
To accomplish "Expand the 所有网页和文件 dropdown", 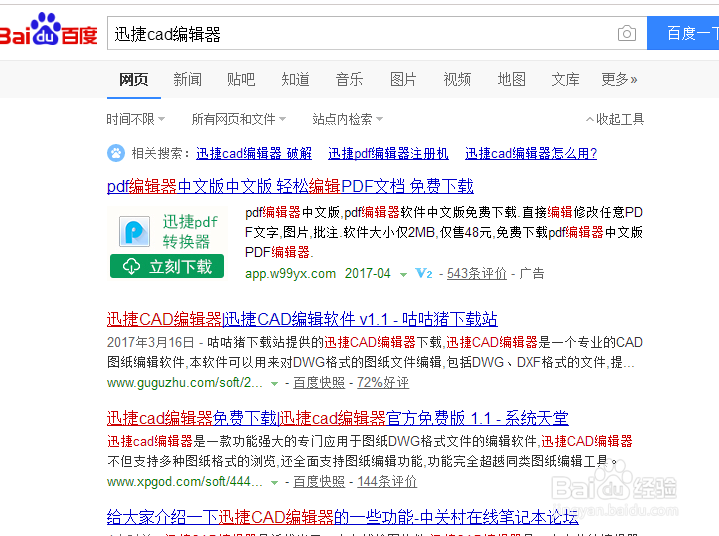I will coord(238,119).
